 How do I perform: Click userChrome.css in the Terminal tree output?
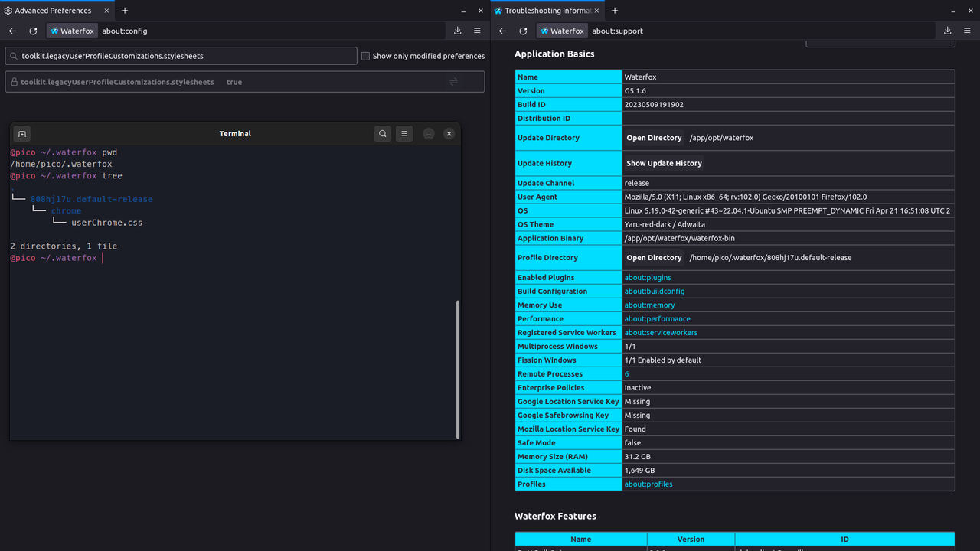[107, 223]
